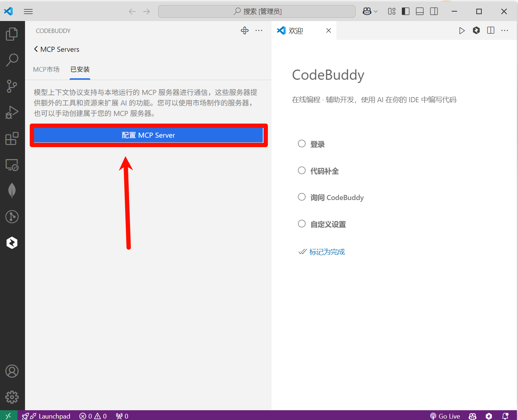Viewport: 518px width, 420px height.
Task: Select the 代码补全 step
Action: coord(318,171)
